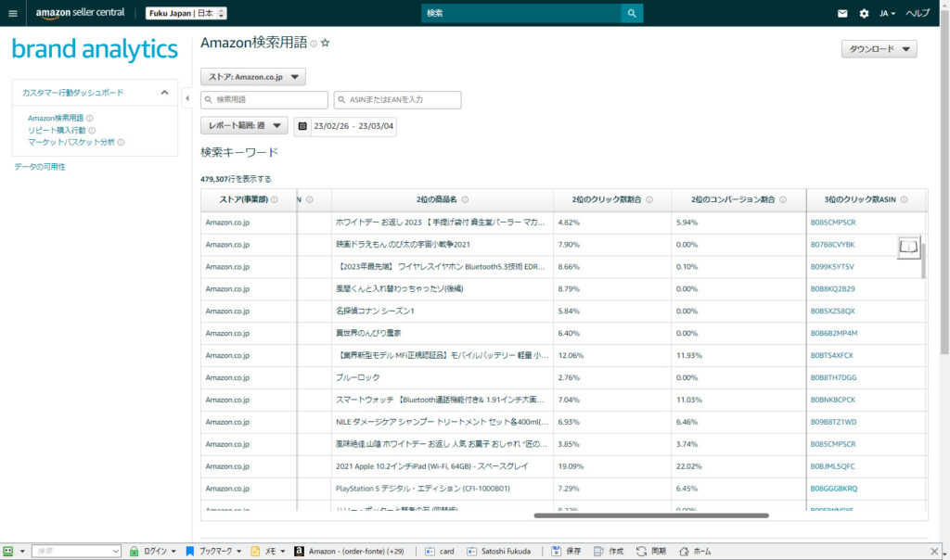This screenshot has height=560, width=950.
Task: Click the Amazon Seller Central logo
Action: [80, 13]
